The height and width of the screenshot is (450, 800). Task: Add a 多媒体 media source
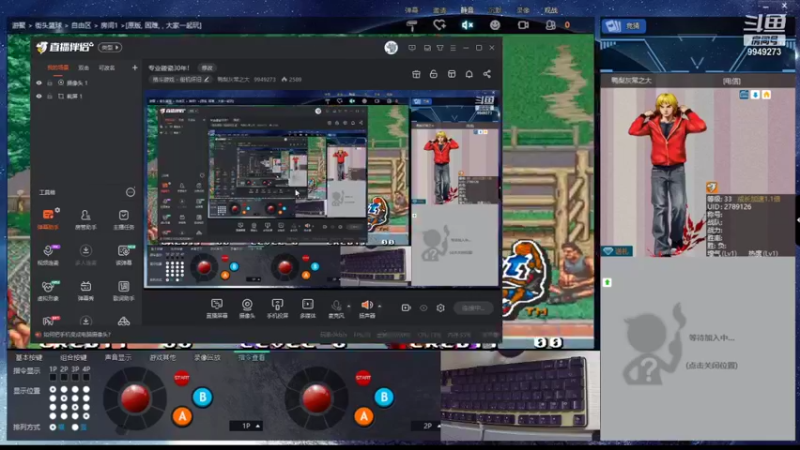[308, 308]
